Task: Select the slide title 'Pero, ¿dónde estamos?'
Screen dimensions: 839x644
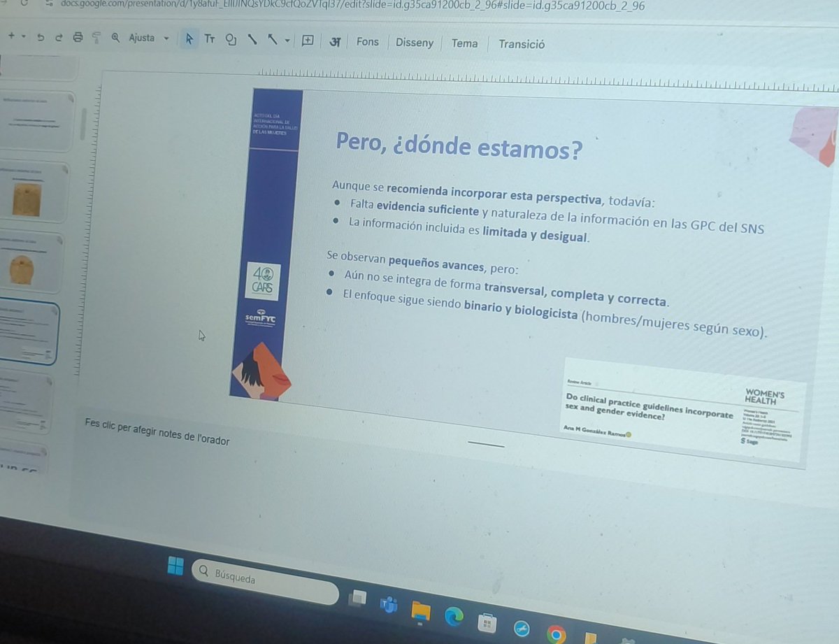Action: click(x=459, y=145)
